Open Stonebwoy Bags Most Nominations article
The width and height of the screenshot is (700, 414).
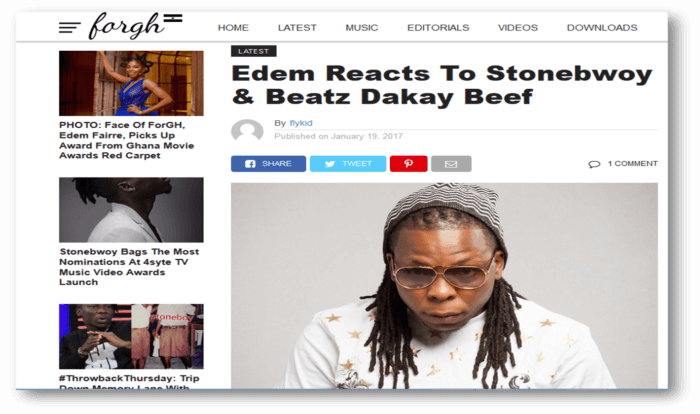(129, 267)
